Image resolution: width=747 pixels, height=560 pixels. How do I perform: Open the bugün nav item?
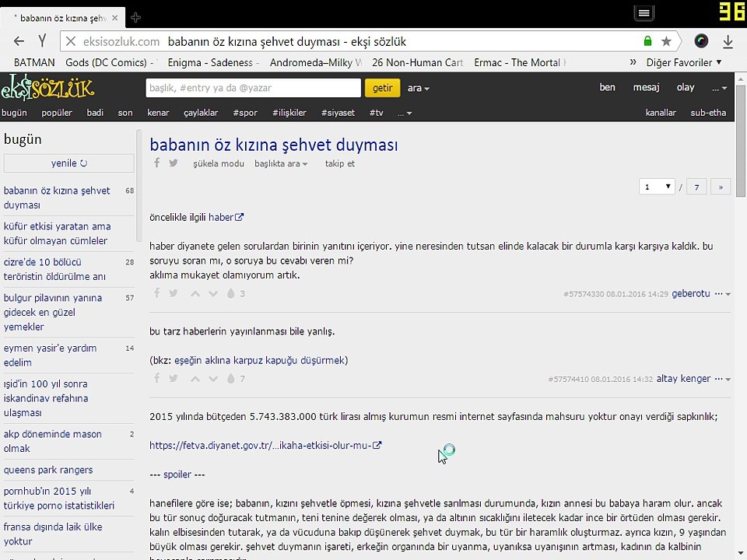click(x=14, y=113)
